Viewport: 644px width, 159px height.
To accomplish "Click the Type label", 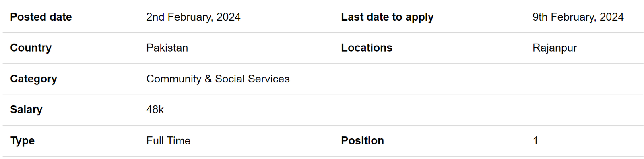I will tap(23, 141).
